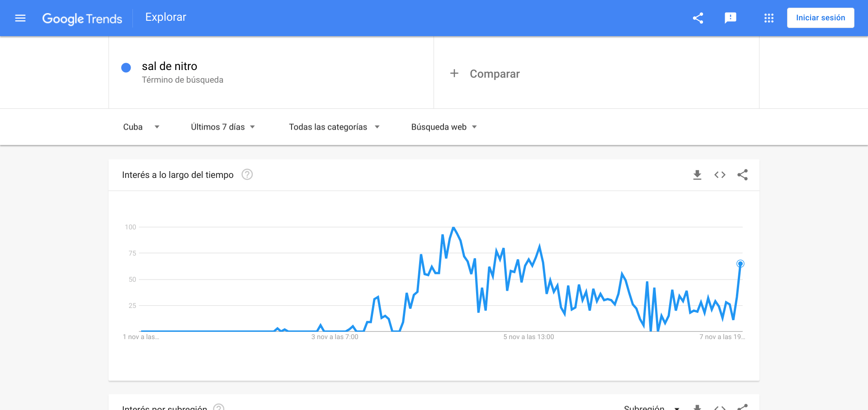Click the blue dot by sal de nitro

[126, 68]
